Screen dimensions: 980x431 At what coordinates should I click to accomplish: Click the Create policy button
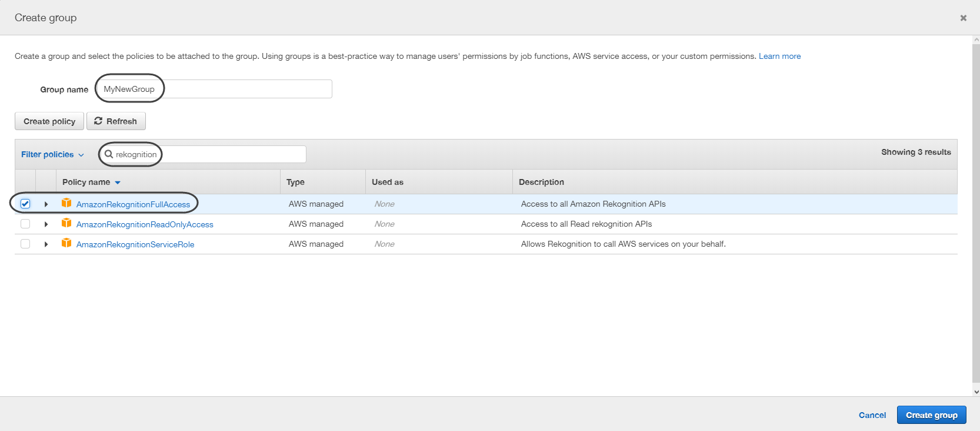click(x=49, y=121)
